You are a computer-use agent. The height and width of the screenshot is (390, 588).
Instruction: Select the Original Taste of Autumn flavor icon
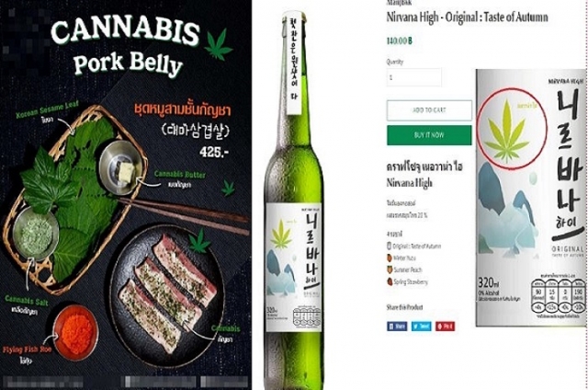coord(390,247)
